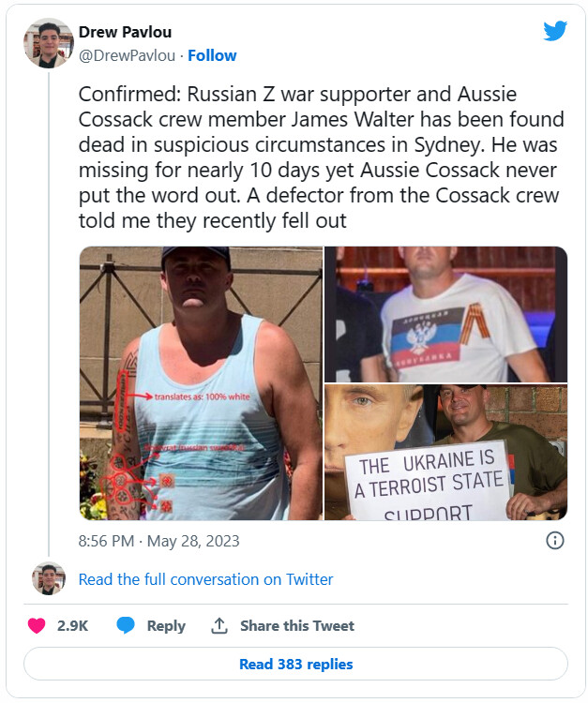Click the share upload icon
588x703 pixels.
[219, 625]
